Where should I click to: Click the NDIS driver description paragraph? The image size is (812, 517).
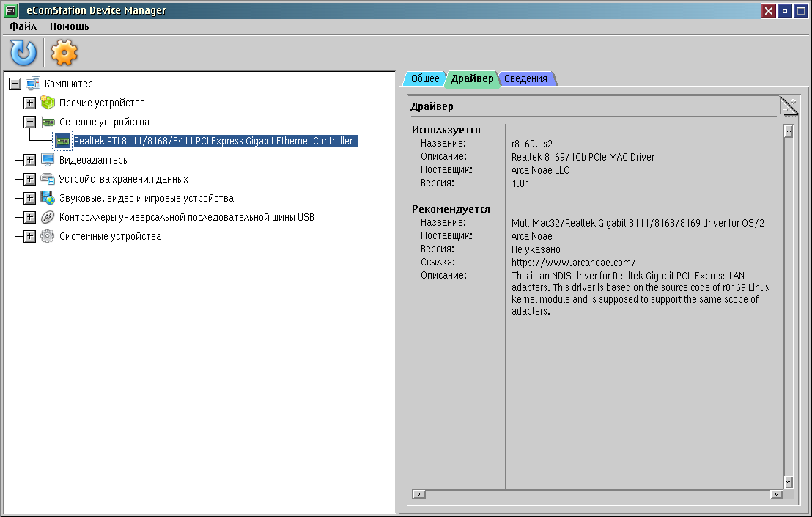(641, 294)
